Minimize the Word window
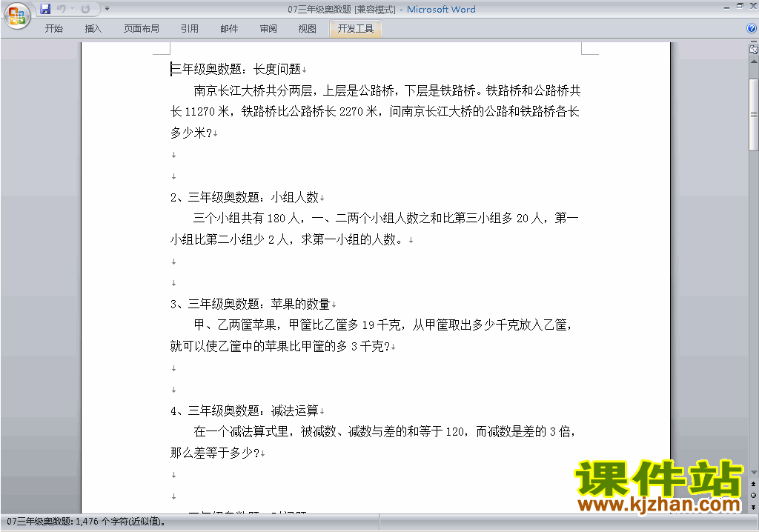759x532 pixels. click(726, 6)
